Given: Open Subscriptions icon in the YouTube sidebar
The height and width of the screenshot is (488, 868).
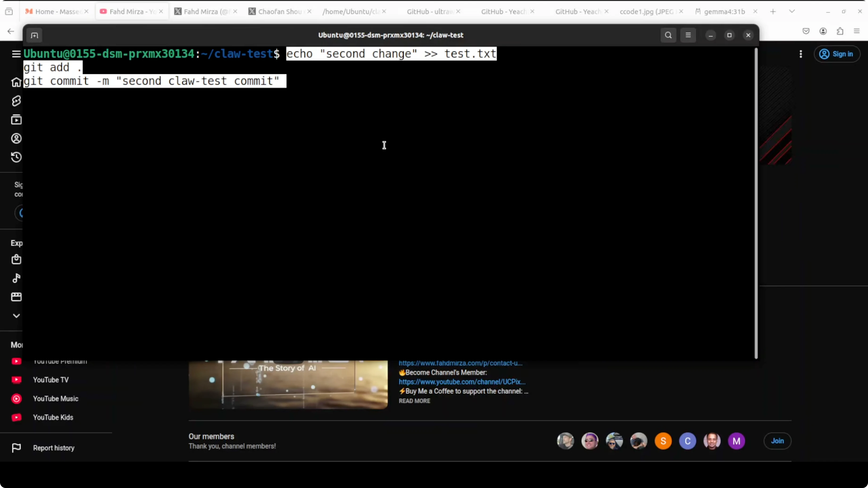Looking at the screenshot, I should 16,120.
